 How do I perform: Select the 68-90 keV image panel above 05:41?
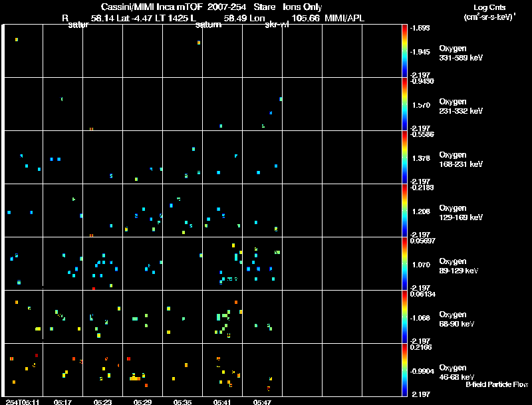tap(222, 317)
